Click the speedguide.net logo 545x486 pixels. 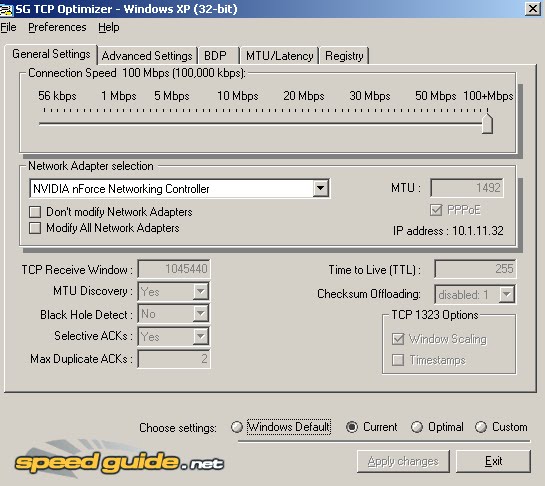119,460
